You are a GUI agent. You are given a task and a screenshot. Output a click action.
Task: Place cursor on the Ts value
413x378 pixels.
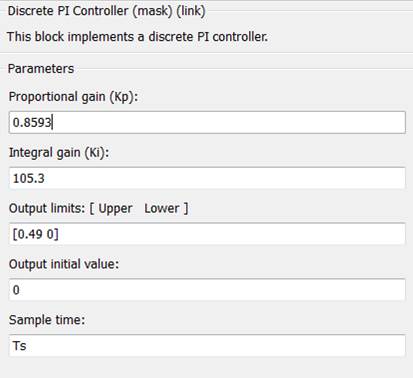coord(19,346)
